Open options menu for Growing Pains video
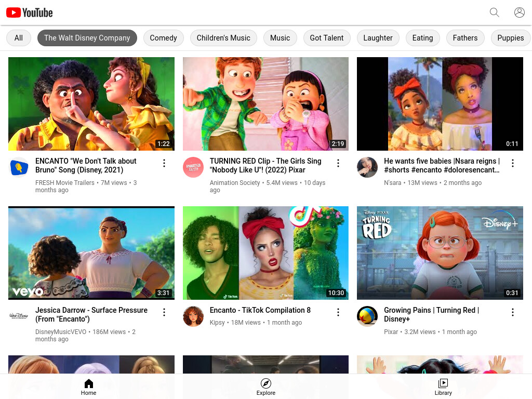Image resolution: width=532 pixels, height=399 pixels. click(512, 312)
